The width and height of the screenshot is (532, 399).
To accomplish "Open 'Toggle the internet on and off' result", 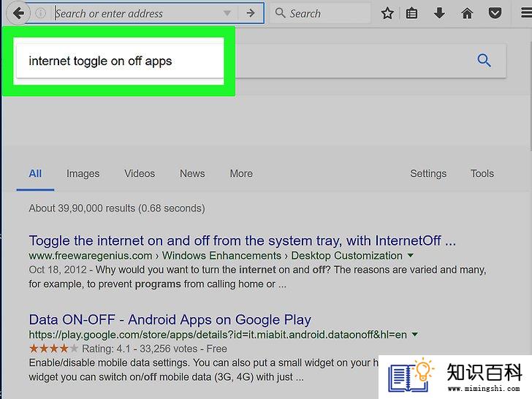I will 243,240.
